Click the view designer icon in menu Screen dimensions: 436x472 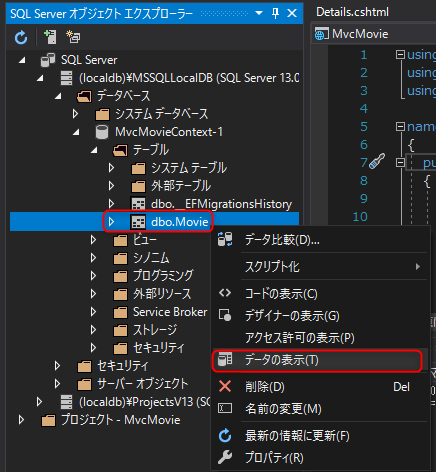pyautogui.click(x=225, y=315)
